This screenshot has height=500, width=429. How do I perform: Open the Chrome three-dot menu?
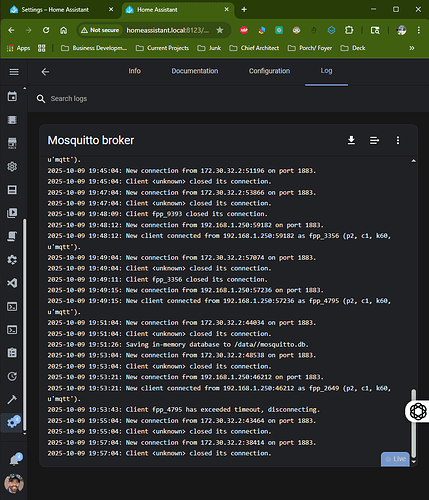(419, 30)
